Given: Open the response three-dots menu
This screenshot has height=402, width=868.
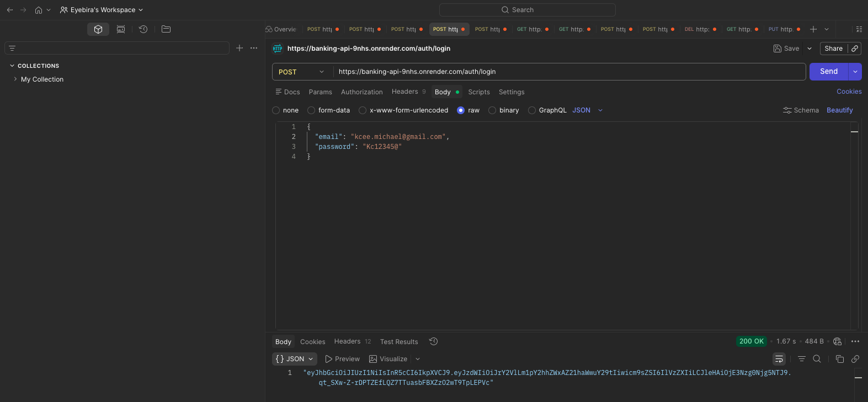Looking at the screenshot, I should [x=855, y=341].
